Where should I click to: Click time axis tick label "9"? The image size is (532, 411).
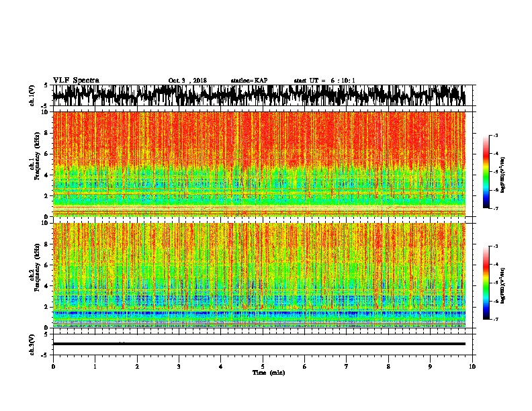pos(430,367)
